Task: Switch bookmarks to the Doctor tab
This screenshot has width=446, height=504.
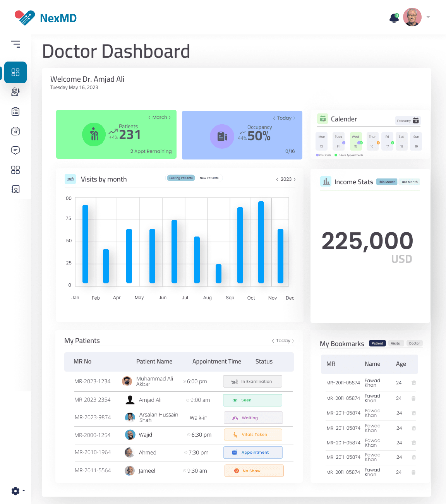Action: click(x=414, y=343)
